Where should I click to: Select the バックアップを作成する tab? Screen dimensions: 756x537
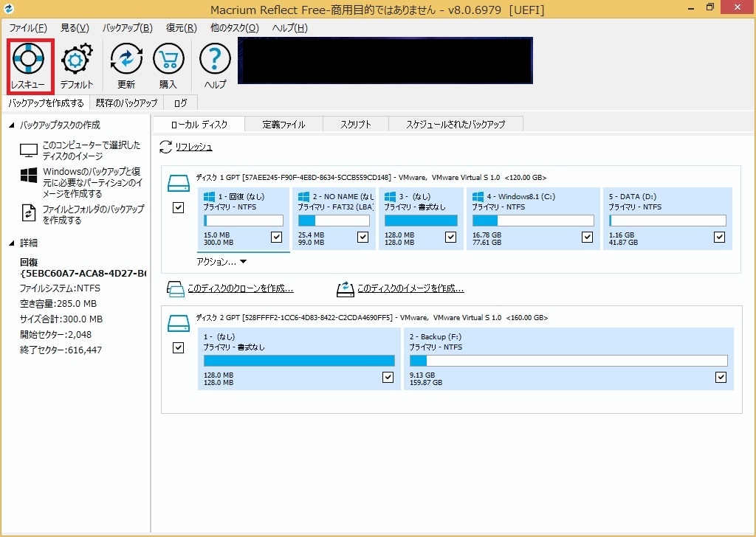[46, 103]
